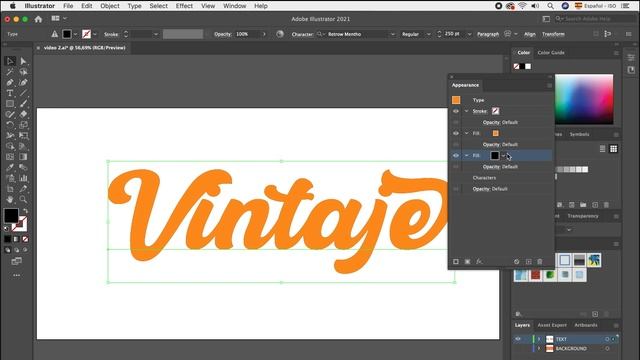Open the Window menu

pyautogui.click(x=234, y=6)
